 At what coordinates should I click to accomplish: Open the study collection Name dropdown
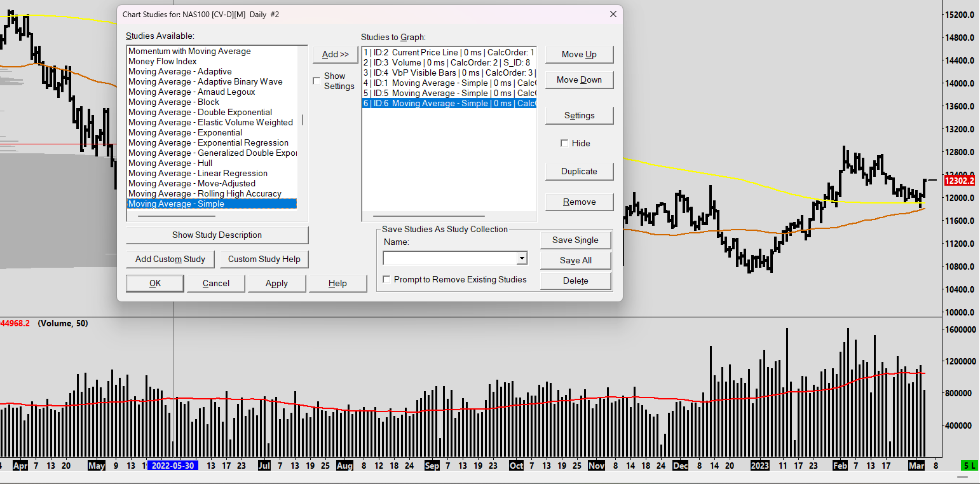pyautogui.click(x=522, y=258)
